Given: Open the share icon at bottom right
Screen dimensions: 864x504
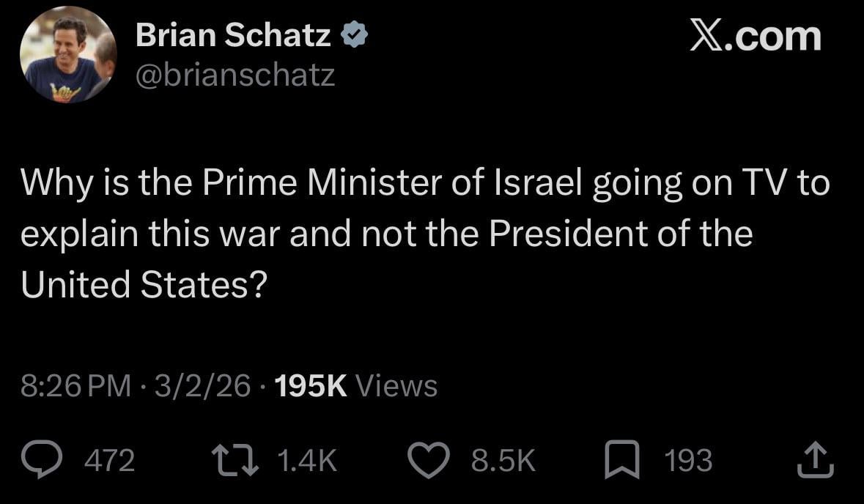Looking at the screenshot, I should [x=816, y=461].
